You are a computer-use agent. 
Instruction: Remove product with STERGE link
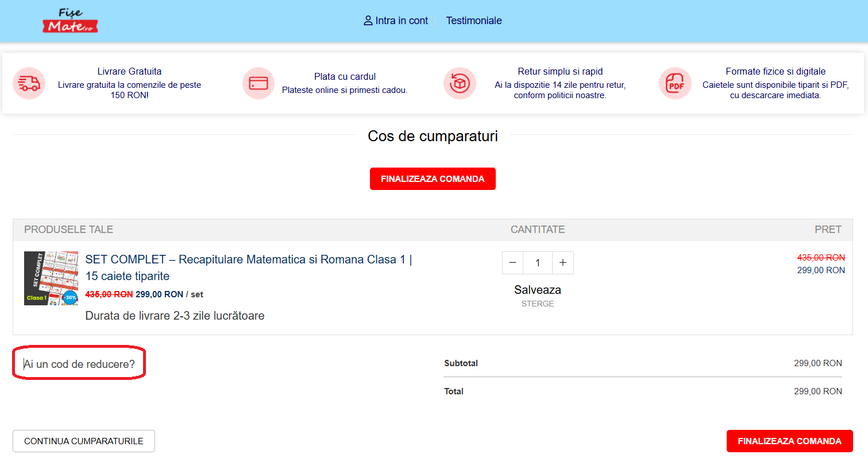click(x=538, y=304)
